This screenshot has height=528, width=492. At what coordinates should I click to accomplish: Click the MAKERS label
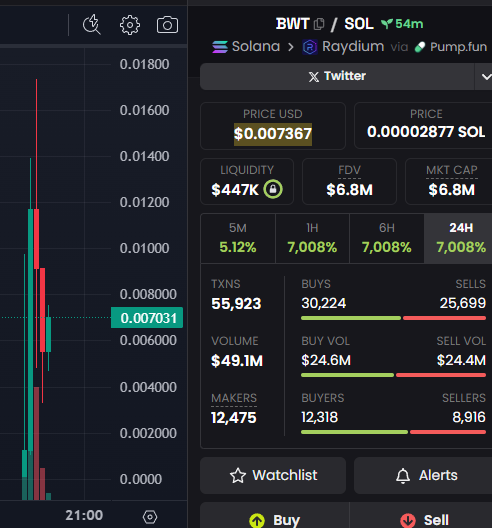point(234,398)
